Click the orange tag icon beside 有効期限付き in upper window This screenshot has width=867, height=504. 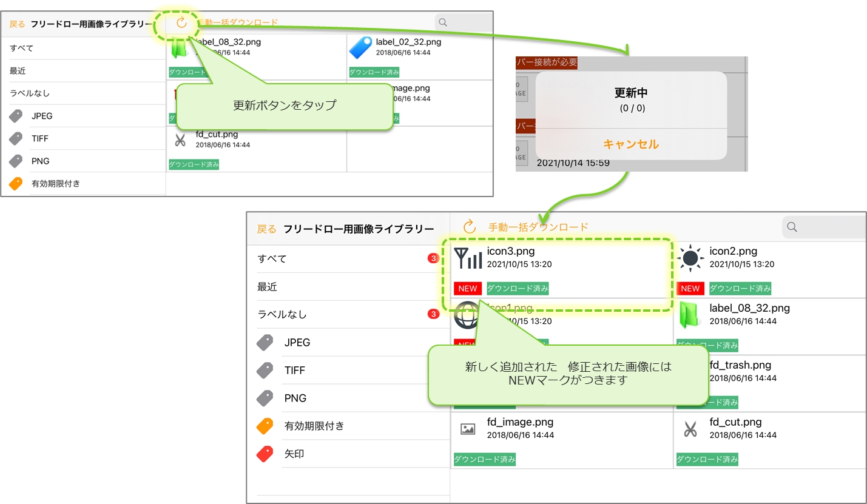pyautogui.click(x=16, y=184)
